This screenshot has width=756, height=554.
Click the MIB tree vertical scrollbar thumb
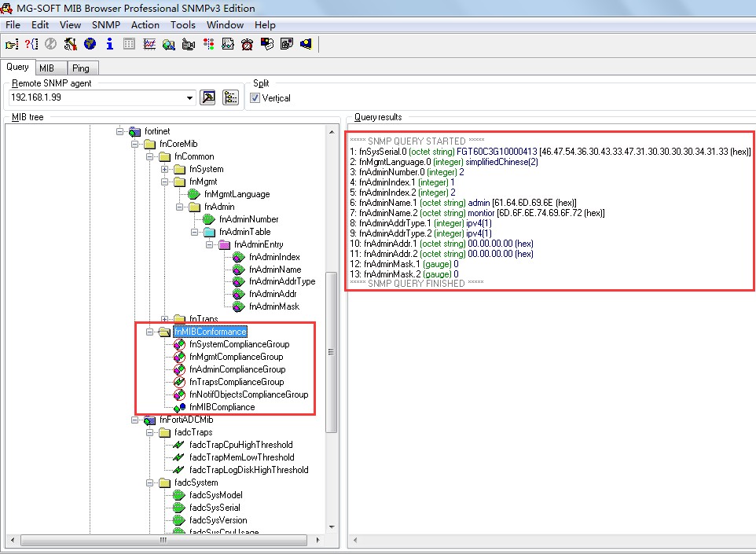click(x=331, y=352)
